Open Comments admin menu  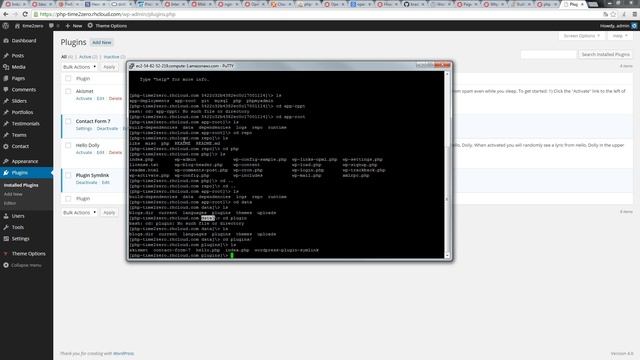tap(23, 90)
